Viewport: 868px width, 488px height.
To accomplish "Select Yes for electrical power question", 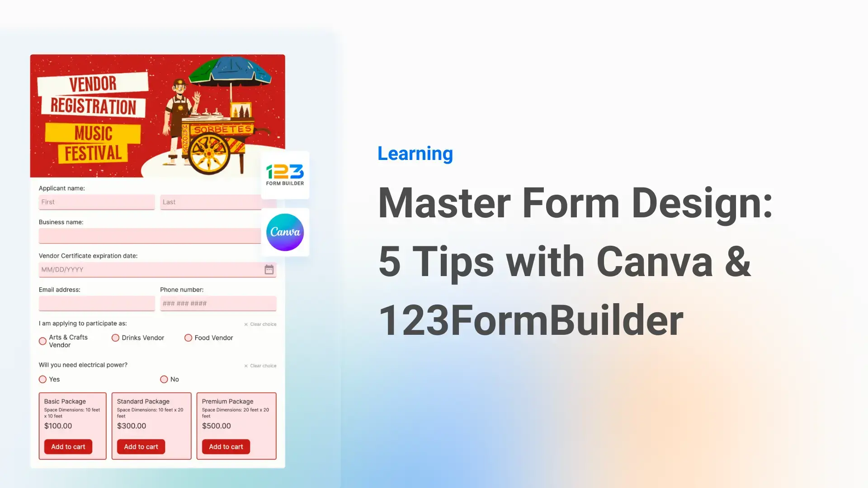I will pyautogui.click(x=42, y=379).
